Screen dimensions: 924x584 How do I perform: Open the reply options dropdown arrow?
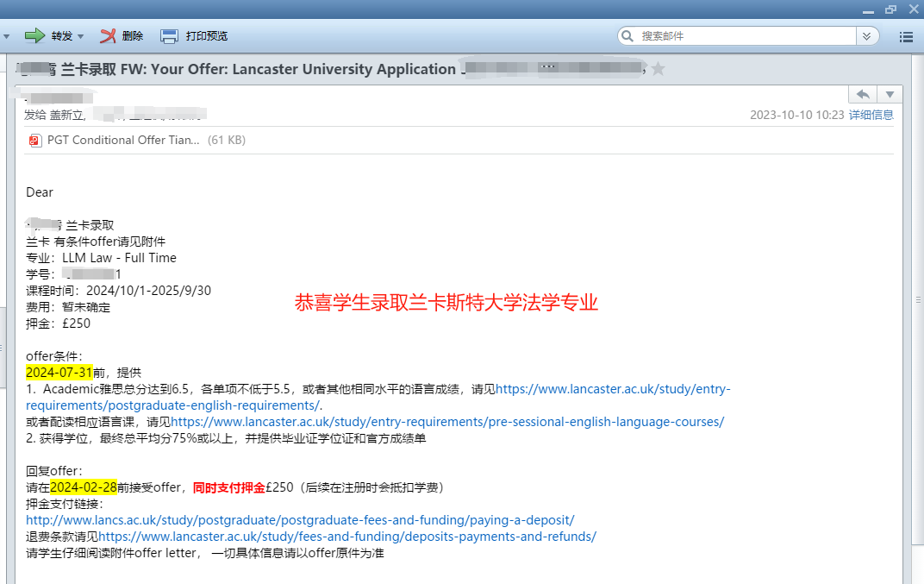890,94
